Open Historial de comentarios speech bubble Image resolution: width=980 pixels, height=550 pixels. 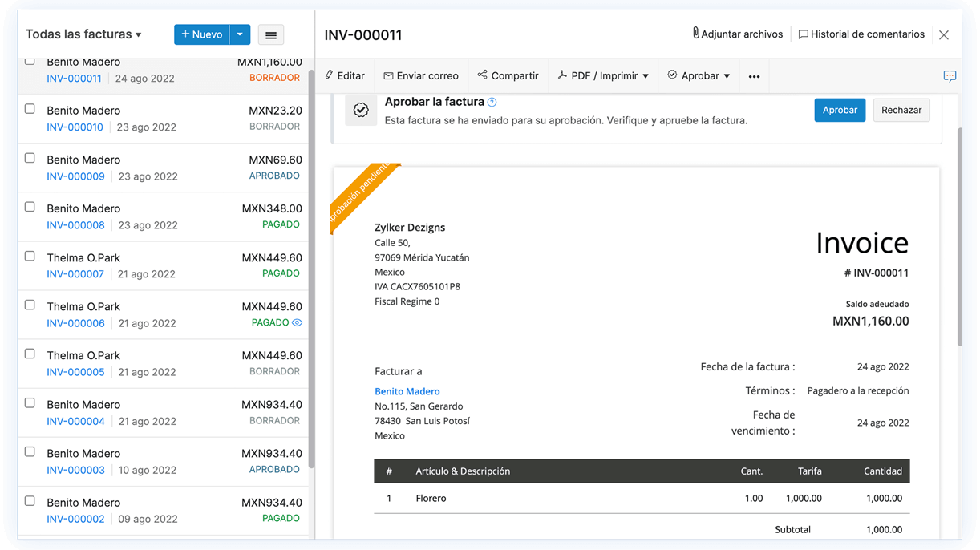click(803, 34)
